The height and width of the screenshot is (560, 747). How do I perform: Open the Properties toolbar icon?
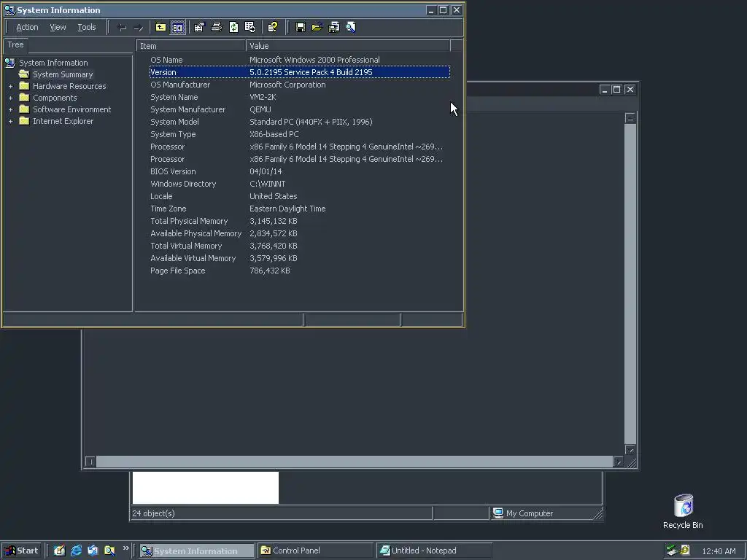[x=199, y=27]
